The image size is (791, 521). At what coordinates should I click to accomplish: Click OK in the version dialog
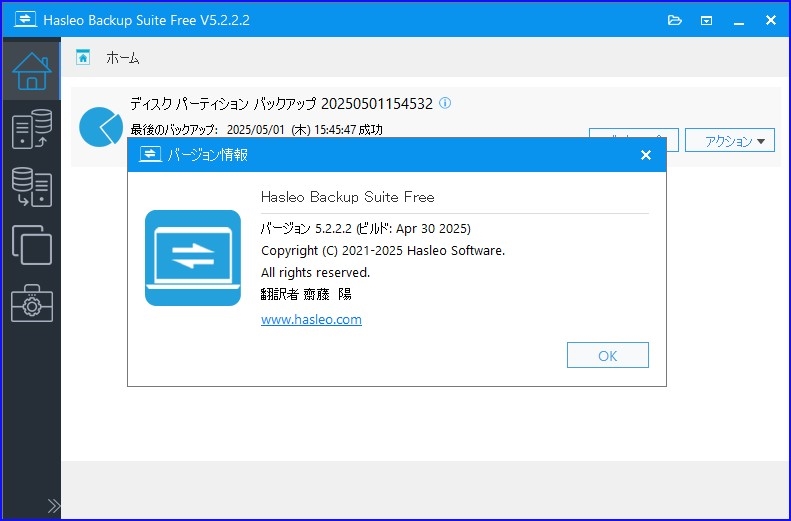(x=607, y=356)
